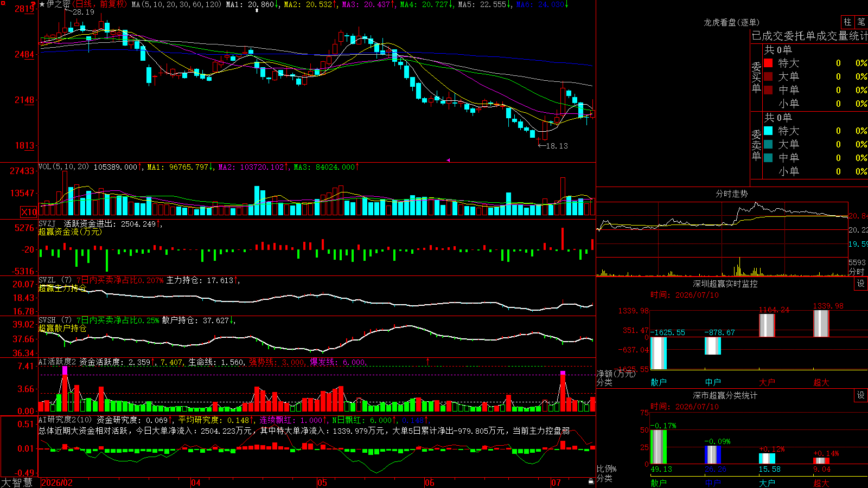The height and width of the screenshot is (488, 868).
Task: Click the star icon before 伊之密
Action: click(42, 4)
